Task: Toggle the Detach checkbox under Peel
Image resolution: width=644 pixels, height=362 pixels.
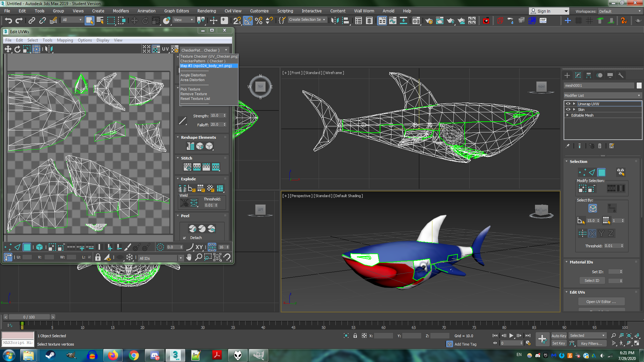Action: 184,238
